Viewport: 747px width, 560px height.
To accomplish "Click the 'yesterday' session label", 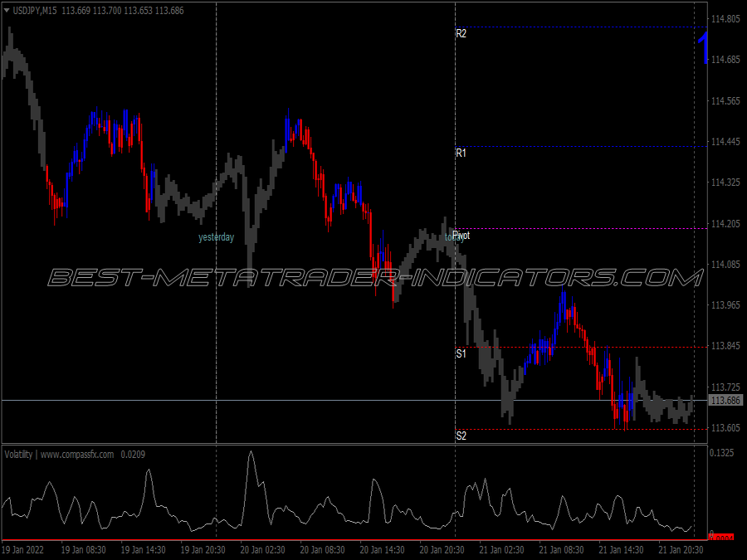I will coord(217,237).
